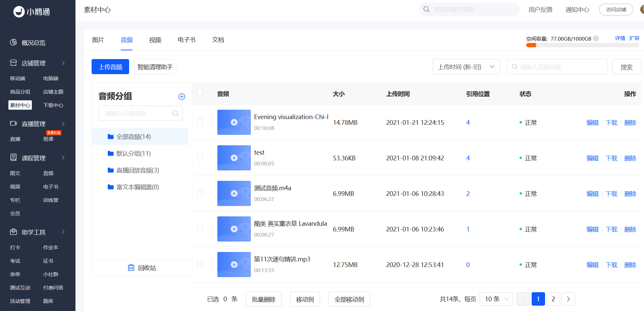The height and width of the screenshot is (311, 644).
Task: Click the 直播回放音频 folder icon
Action: pyautogui.click(x=111, y=170)
